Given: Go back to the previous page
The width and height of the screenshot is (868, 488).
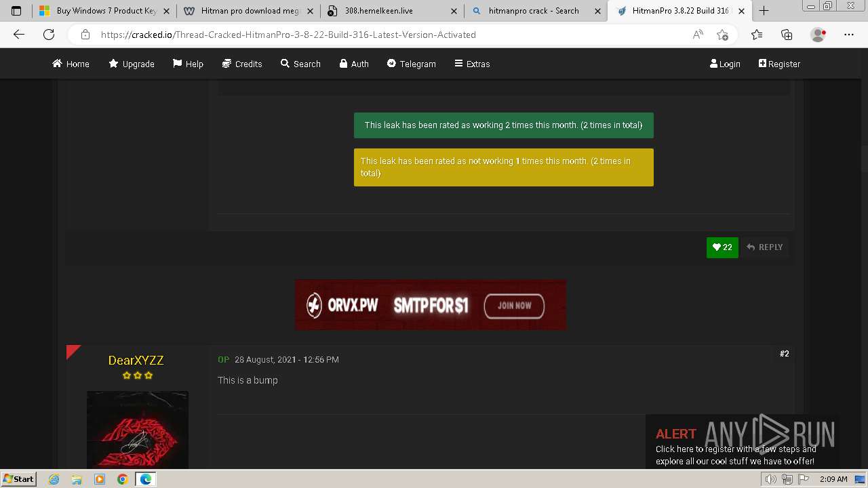Looking at the screenshot, I should pos(19,35).
